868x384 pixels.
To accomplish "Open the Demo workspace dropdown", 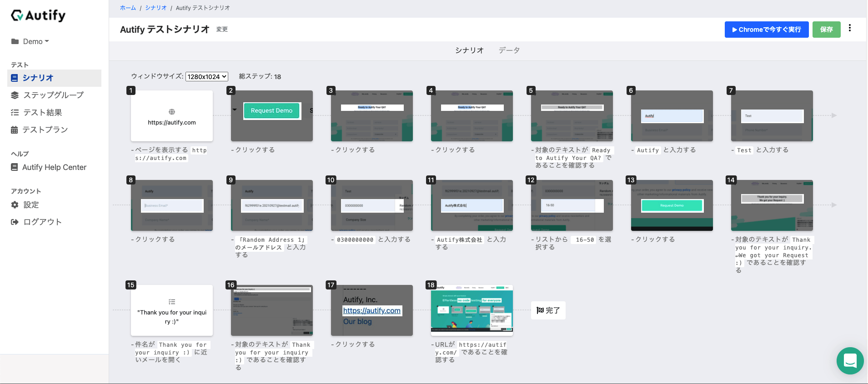I will [36, 41].
